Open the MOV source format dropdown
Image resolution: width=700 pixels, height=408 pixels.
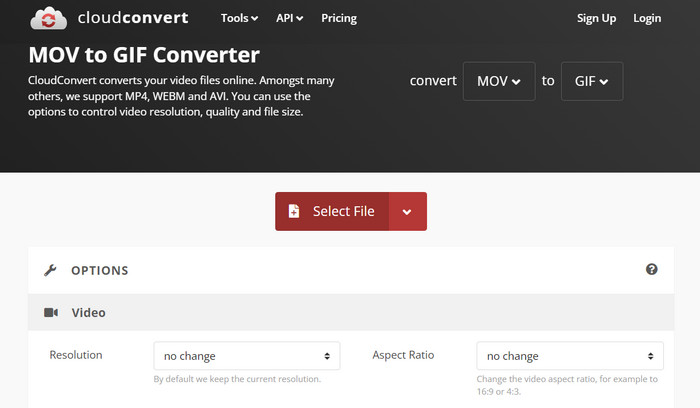pyautogui.click(x=499, y=81)
